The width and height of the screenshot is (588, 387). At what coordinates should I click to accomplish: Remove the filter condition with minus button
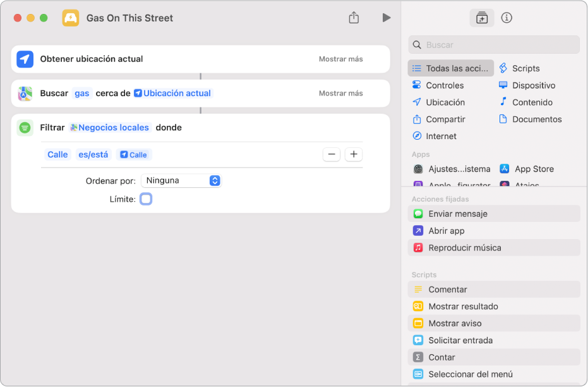(x=332, y=154)
